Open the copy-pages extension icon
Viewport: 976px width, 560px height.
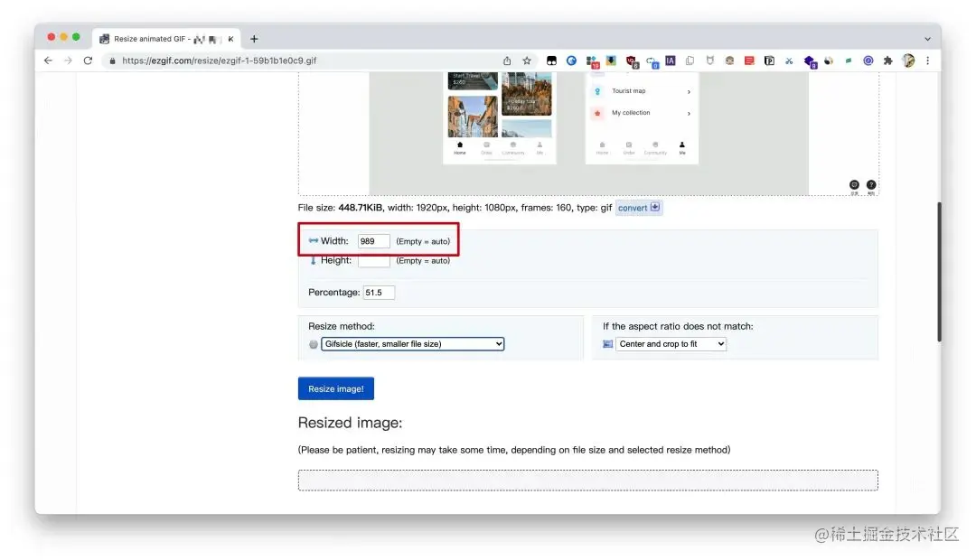[x=690, y=61]
